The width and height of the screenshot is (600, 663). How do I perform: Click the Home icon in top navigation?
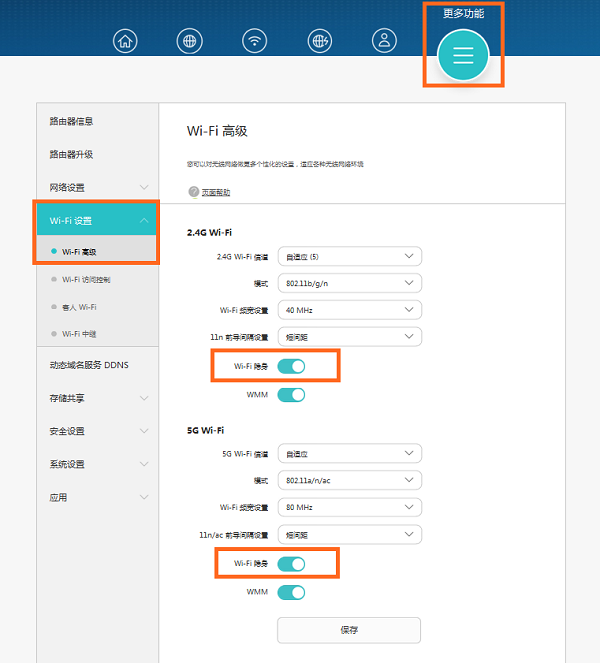click(126, 41)
